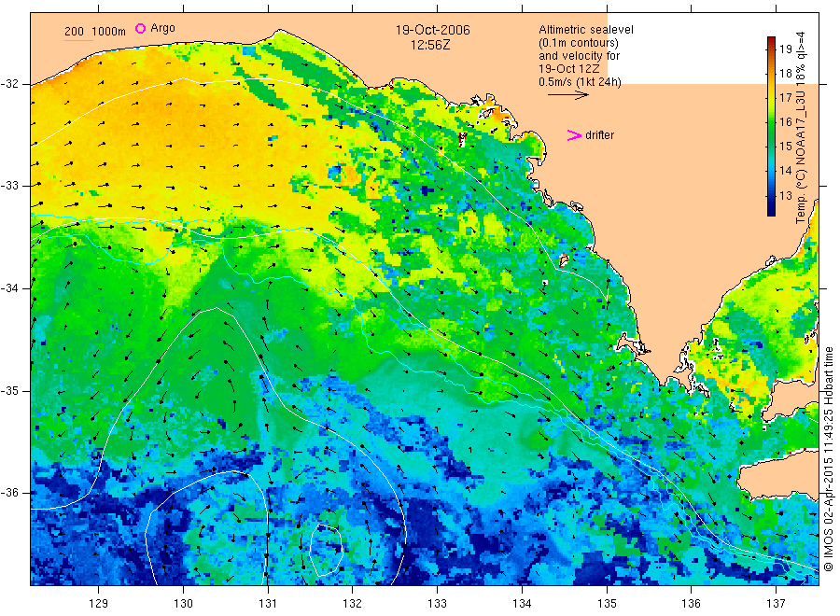840x616 pixels.
Task: Click the color bar value '15'
Action: click(785, 147)
